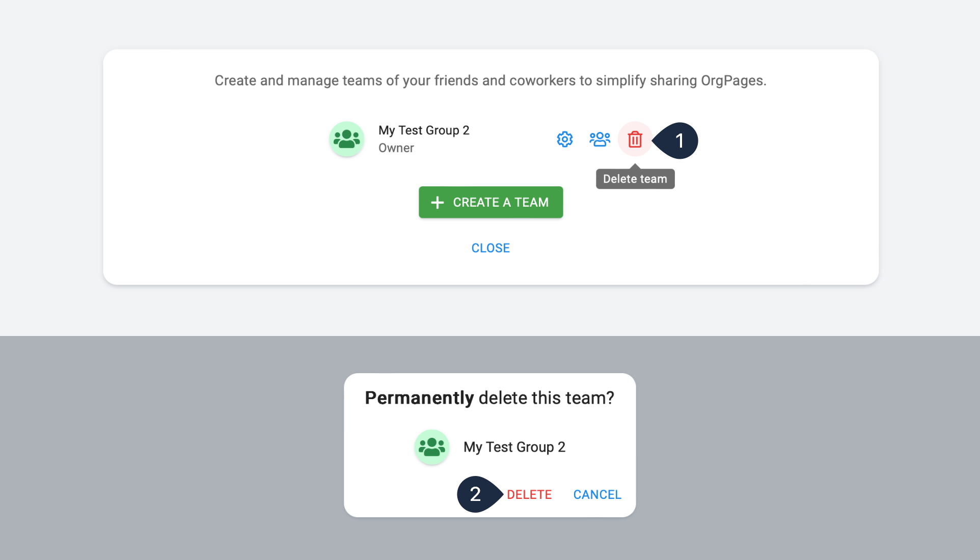980x560 pixels.
Task: Cancel the team deletion dialog
Action: click(x=597, y=494)
